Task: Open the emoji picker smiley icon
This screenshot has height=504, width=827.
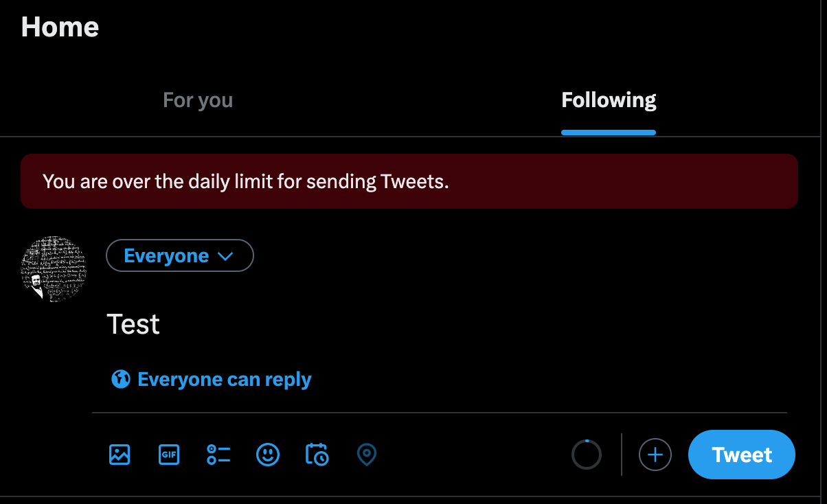Action: (268, 455)
